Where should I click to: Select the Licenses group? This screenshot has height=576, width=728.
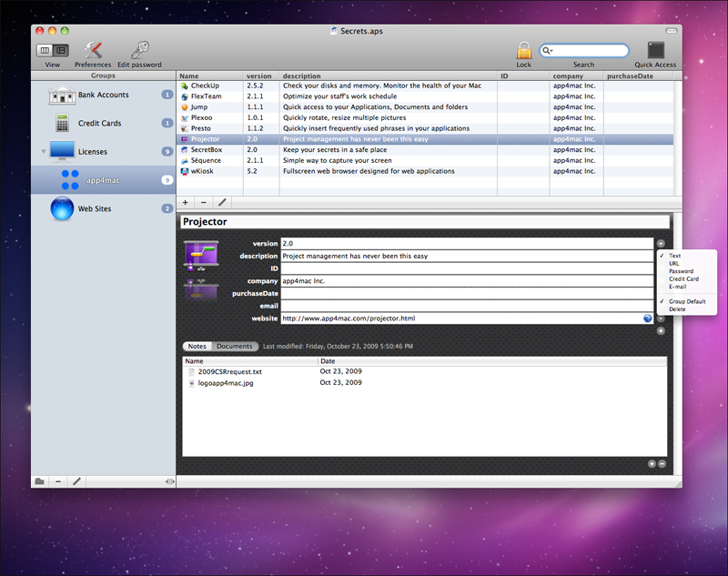click(103, 152)
